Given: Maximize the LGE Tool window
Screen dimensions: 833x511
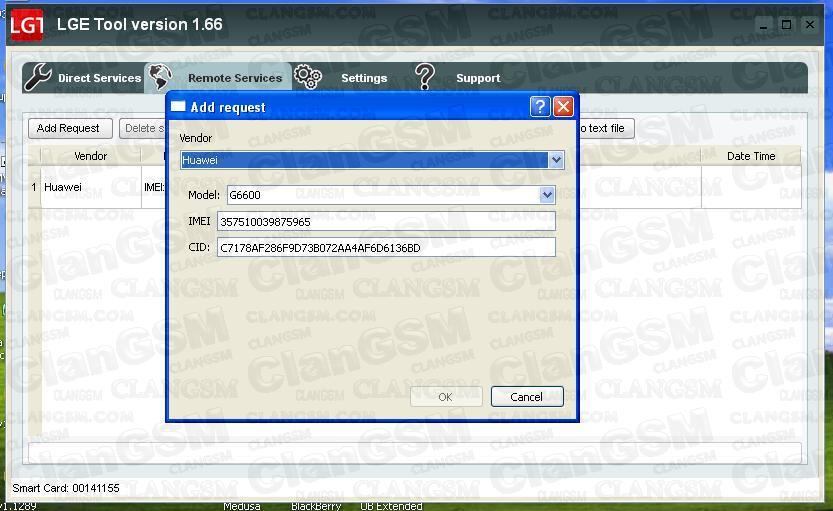Looking at the screenshot, I should point(786,25).
